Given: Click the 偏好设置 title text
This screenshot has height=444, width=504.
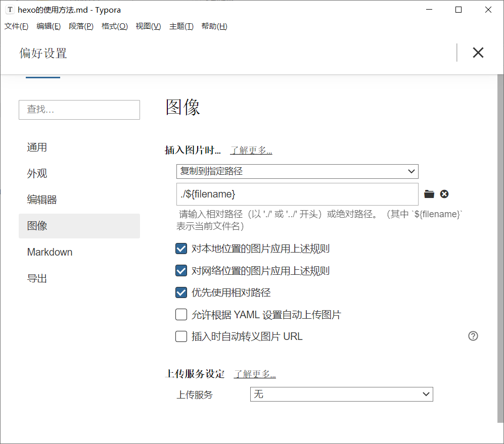Looking at the screenshot, I should tap(43, 54).
